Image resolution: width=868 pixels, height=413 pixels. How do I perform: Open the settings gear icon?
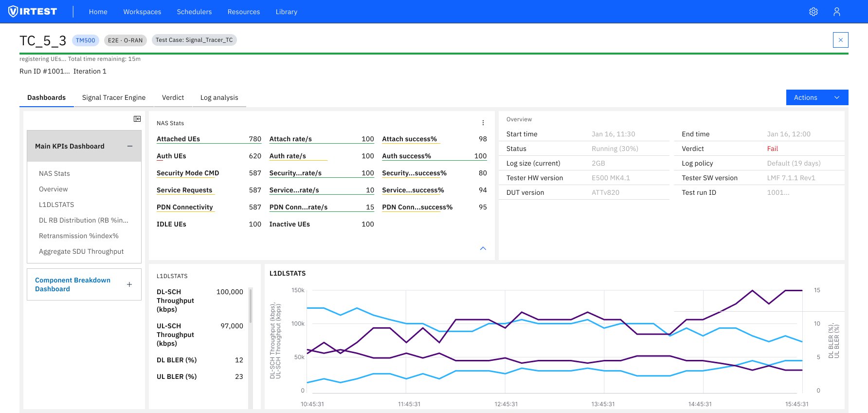click(813, 12)
